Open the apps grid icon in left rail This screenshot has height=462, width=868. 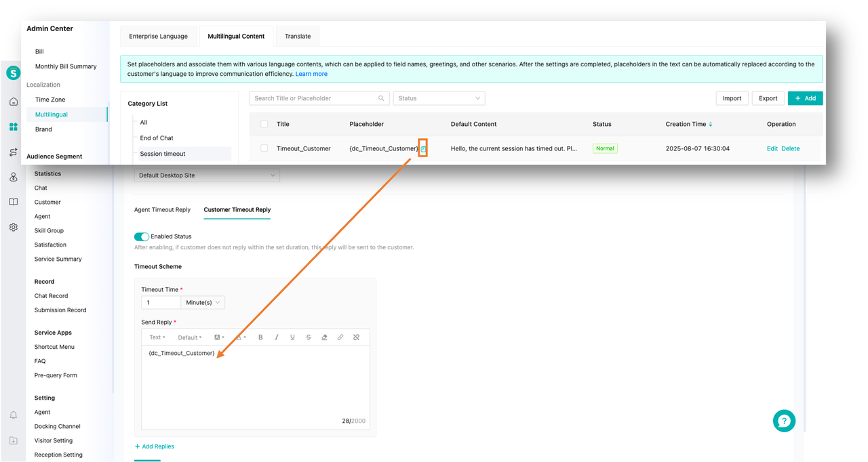(14, 127)
